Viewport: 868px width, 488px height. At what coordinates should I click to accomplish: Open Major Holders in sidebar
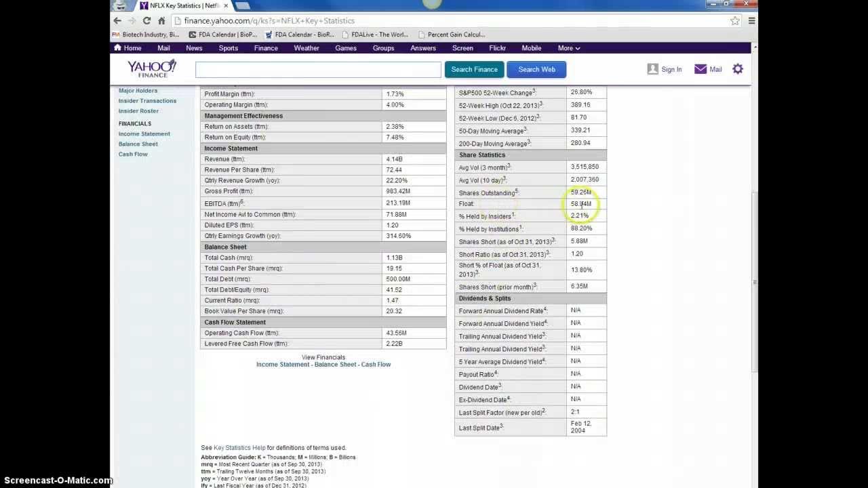coord(138,90)
